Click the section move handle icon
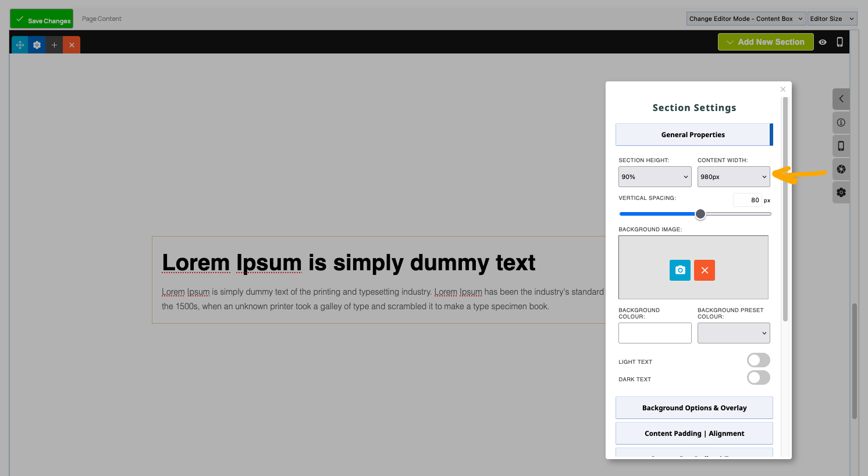Screen dimensions: 868x476 20,45
